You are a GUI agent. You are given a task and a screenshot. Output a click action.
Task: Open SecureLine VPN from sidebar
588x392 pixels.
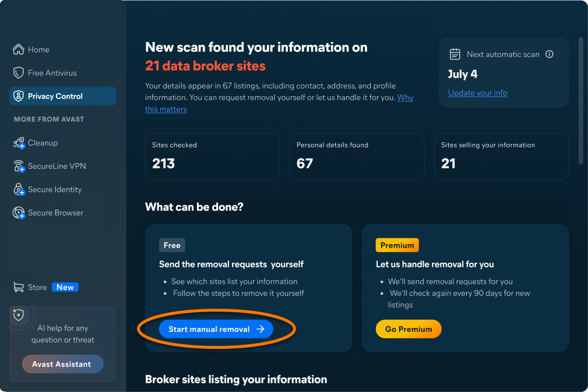(62, 166)
